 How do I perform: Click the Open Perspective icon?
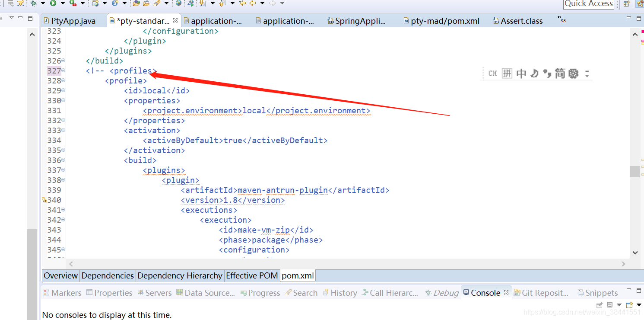click(626, 4)
